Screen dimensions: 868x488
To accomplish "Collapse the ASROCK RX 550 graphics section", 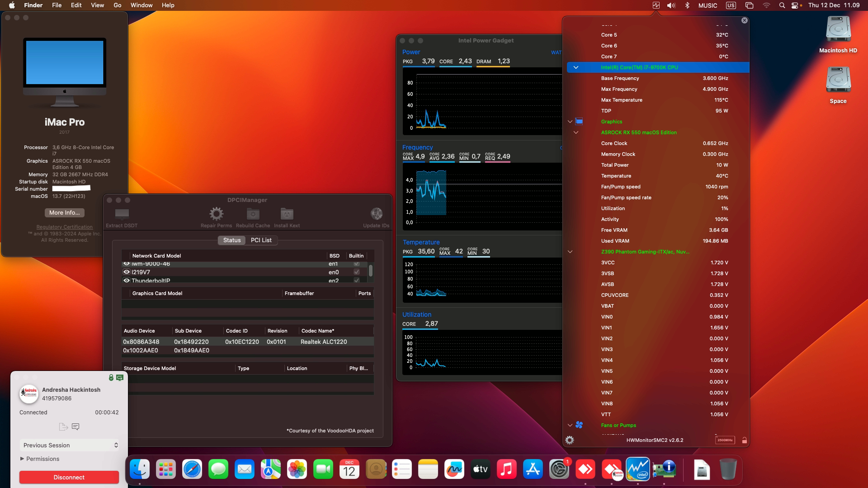I will [576, 132].
